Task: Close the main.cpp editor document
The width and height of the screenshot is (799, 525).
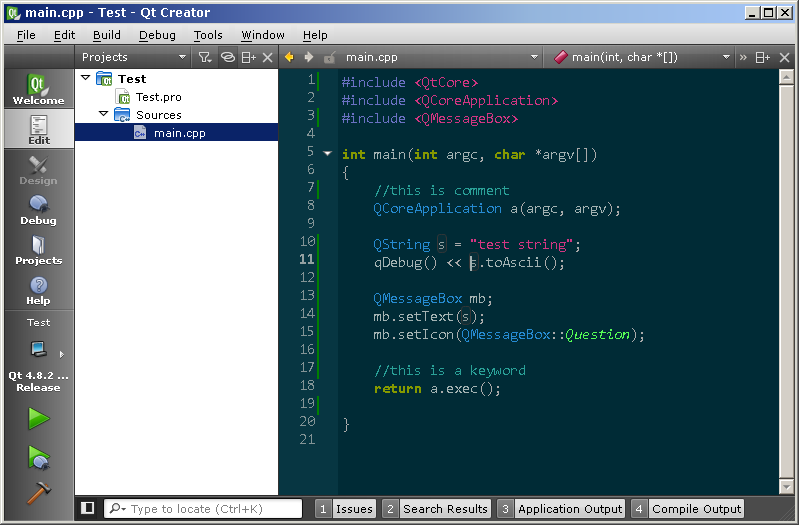Action: 785,58
